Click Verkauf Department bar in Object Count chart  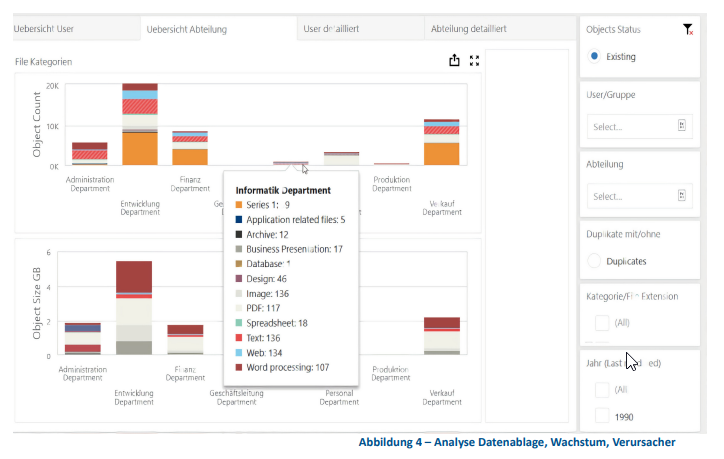pyautogui.click(x=441, y=142)
